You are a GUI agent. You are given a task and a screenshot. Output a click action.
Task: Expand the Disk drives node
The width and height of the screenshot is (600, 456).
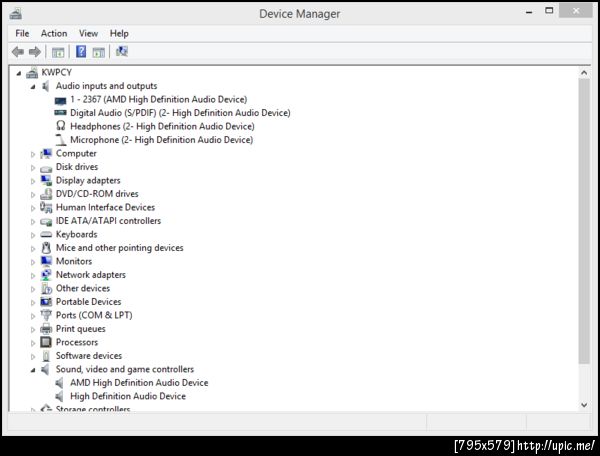(33, 168)
